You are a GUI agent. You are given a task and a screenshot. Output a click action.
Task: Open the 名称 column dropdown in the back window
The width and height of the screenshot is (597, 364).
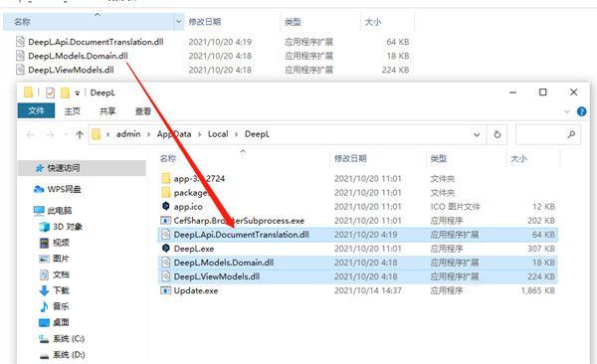click(x=178, y=22)
